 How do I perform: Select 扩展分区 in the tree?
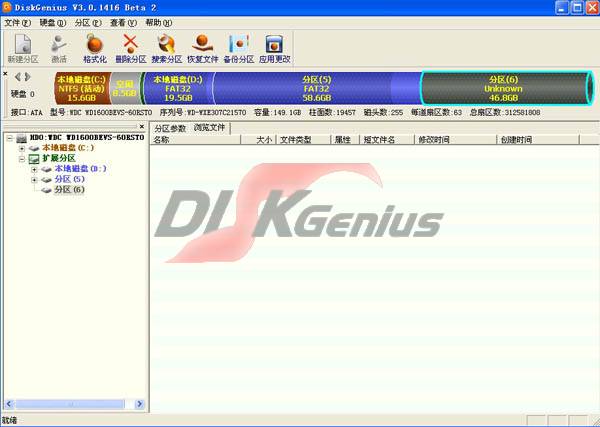[59, 158]
